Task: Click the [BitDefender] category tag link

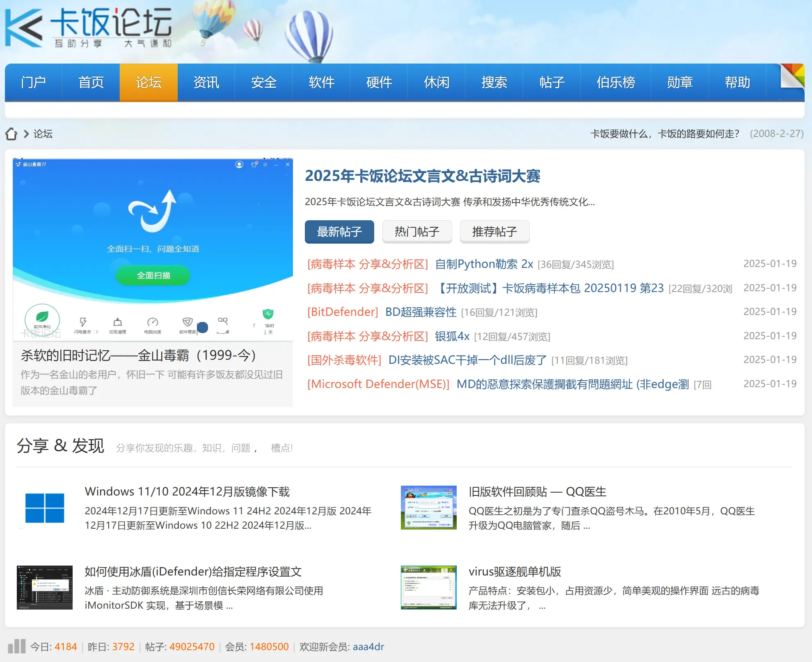Action: point(343,312)
